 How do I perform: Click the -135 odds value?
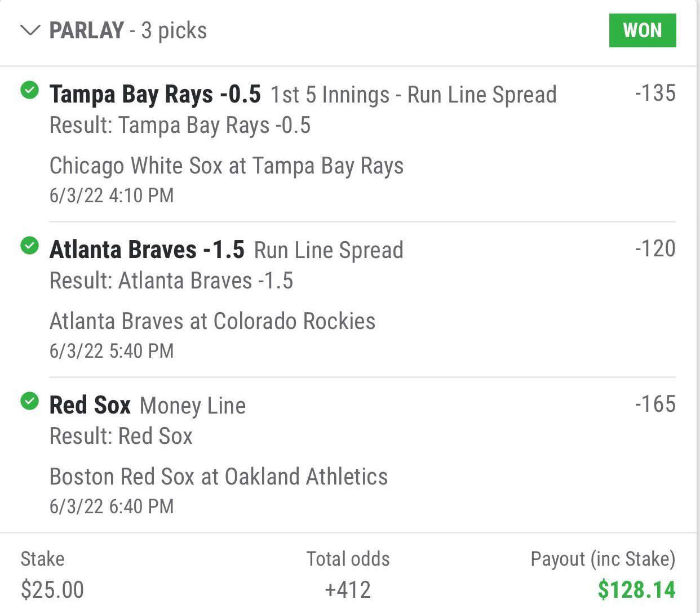[655, 93]
